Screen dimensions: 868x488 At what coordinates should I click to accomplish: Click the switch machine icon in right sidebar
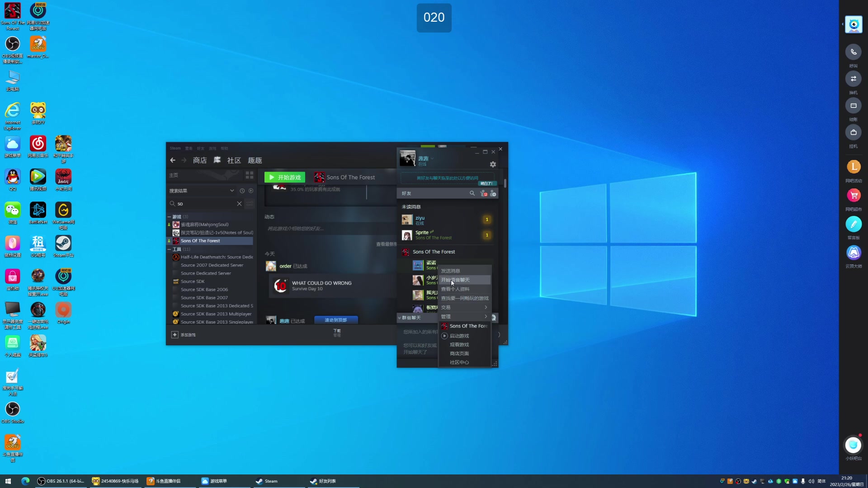854,79
